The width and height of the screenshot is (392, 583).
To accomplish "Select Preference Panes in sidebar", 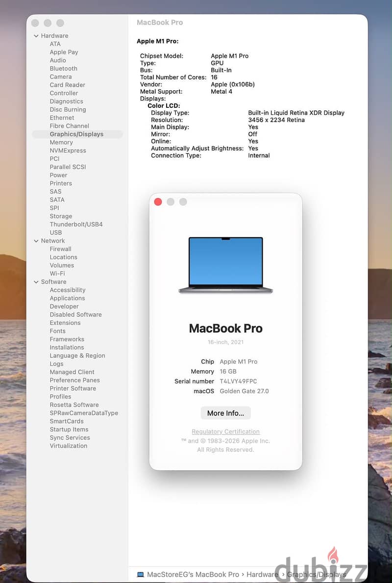I will 74,380.
